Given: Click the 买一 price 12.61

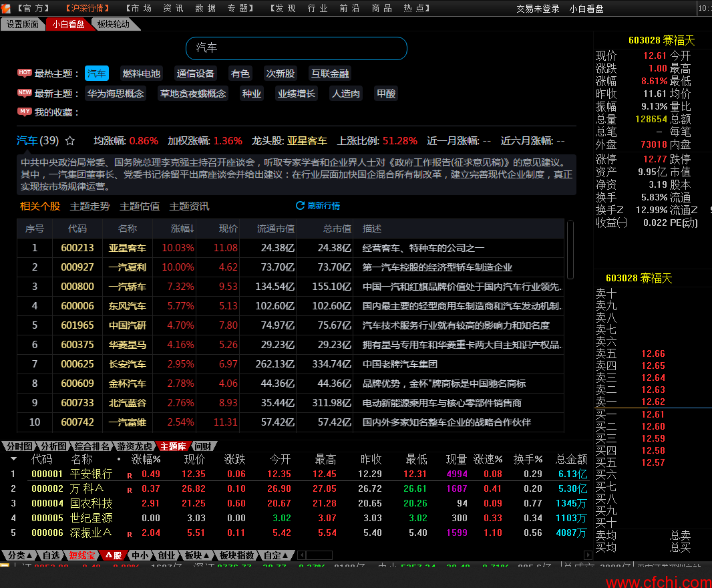Looking at the screenshot, I should point(653,414).
